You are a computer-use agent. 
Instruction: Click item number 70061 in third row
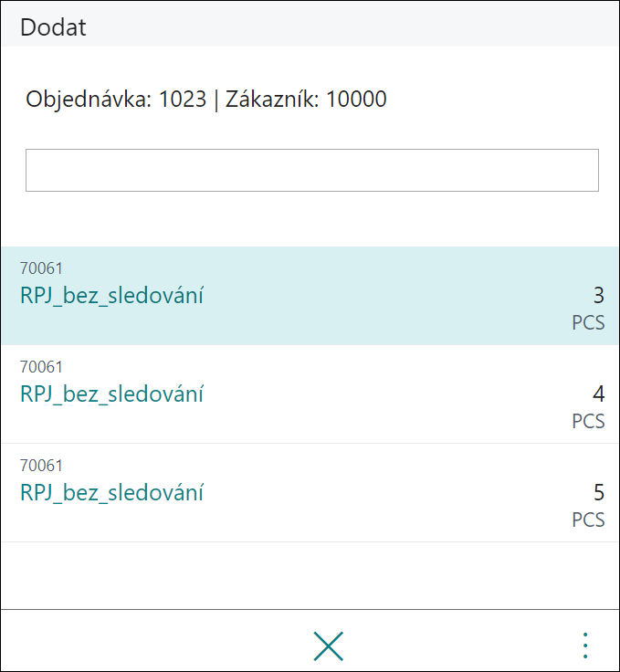point(42,466)
